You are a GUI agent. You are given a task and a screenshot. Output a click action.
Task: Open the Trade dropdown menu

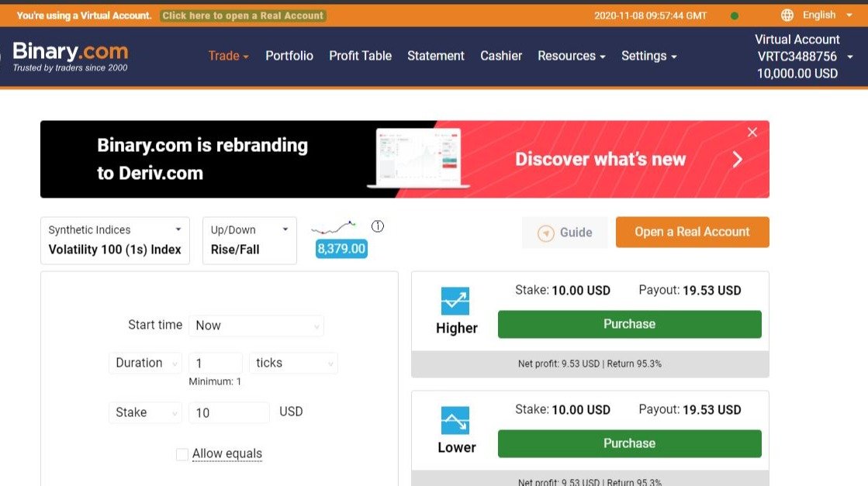tap(229, 56)
